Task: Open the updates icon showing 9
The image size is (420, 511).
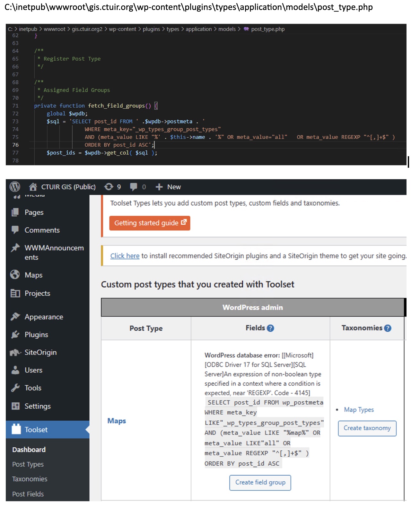Action: click(x=109, y=187)
